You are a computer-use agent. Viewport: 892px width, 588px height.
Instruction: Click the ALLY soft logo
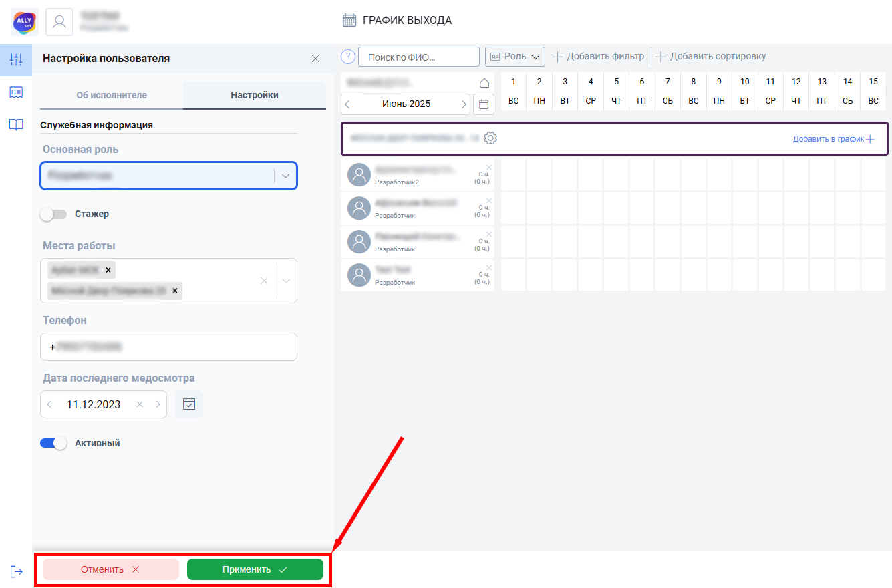pos(25,22)
